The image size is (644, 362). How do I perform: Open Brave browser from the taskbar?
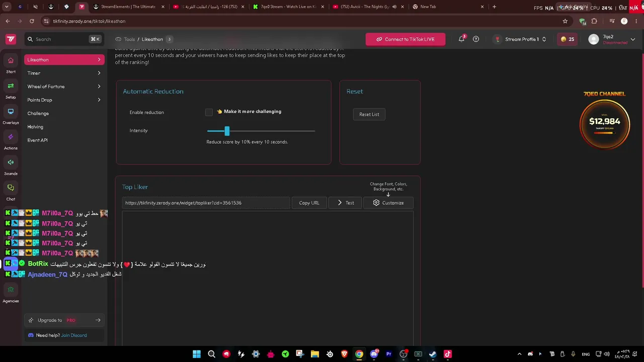tap(345, 354)
